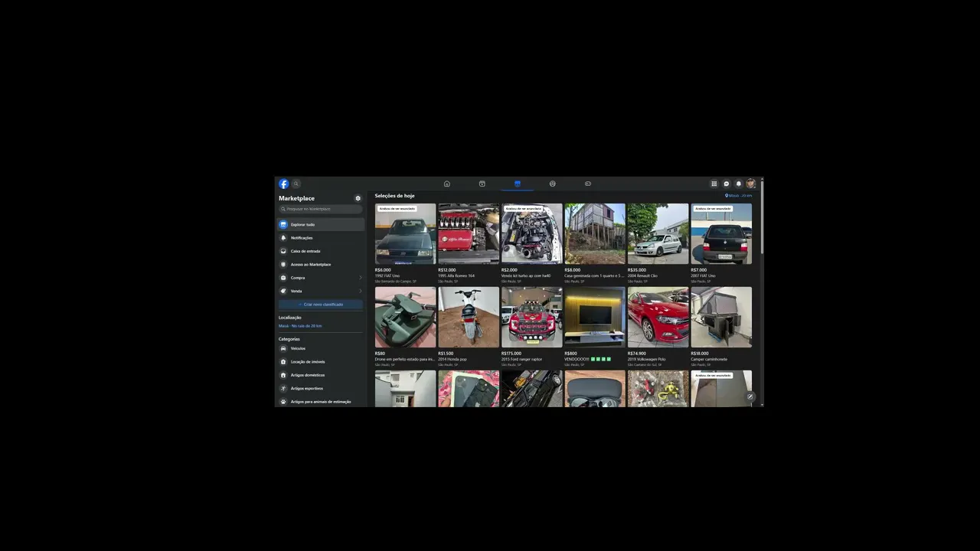This screenshot has width=980, height=551.
Task: Open Artigos para animais de estimação category
Action: tap(321, 402)
